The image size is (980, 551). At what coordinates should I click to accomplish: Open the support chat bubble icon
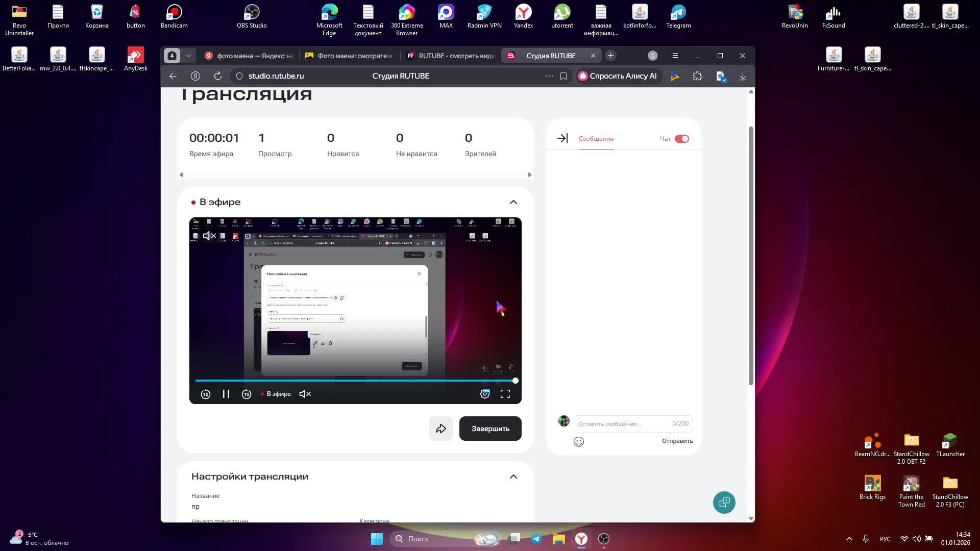(724, 503)
